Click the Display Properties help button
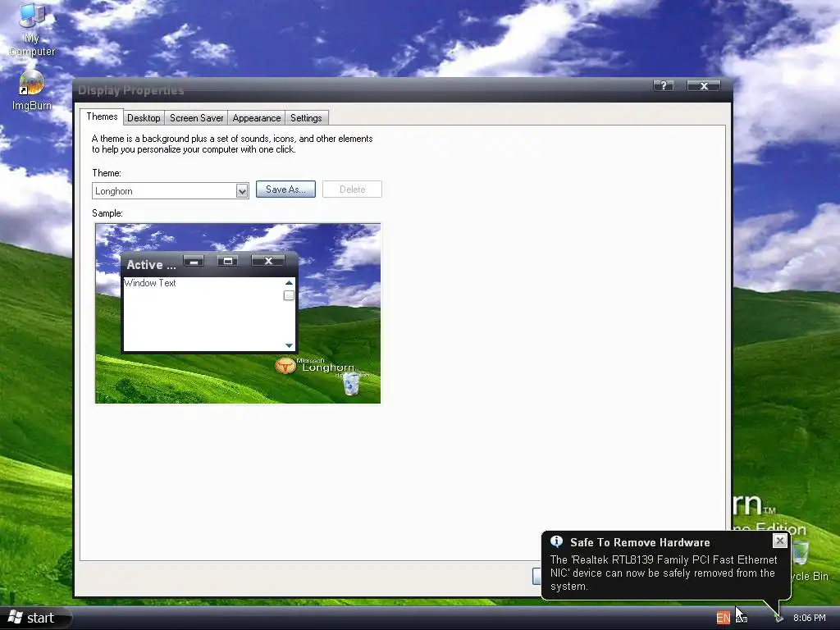 coord(663,85)
